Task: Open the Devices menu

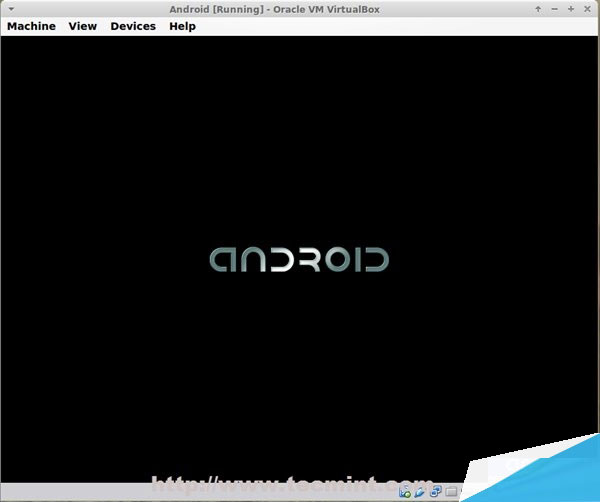Action: [x=133, y=26]
